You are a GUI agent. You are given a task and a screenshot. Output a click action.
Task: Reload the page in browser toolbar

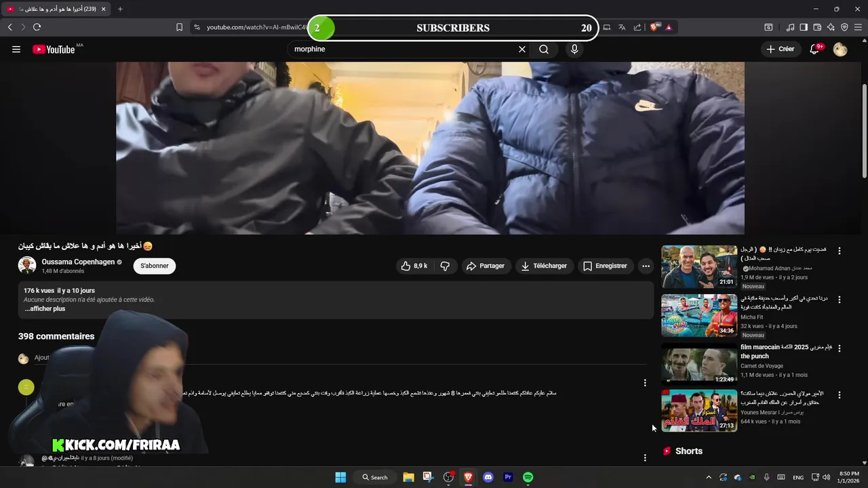tap(37, 27)
